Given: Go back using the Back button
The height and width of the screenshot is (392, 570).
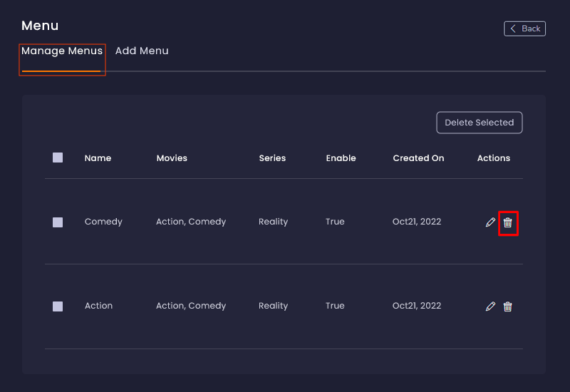Looking at the screenshot, I should 524,29.
